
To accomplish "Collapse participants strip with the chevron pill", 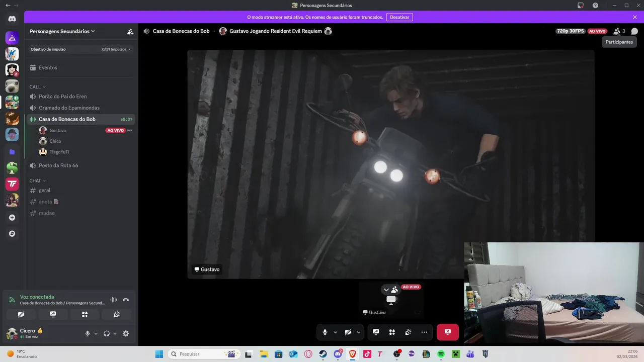I will pos(390,290).
